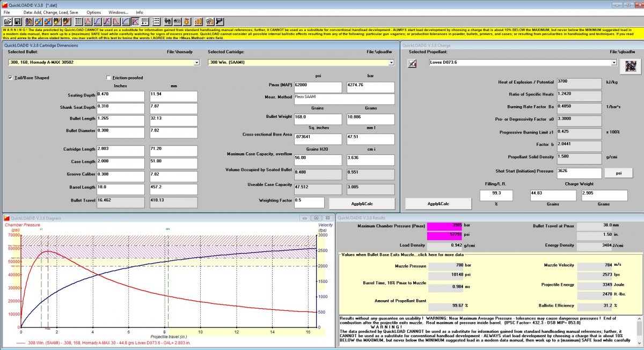Open the Selected Cartridge dropdown
This screenshot has height=350, width=644.
point(392,63)
